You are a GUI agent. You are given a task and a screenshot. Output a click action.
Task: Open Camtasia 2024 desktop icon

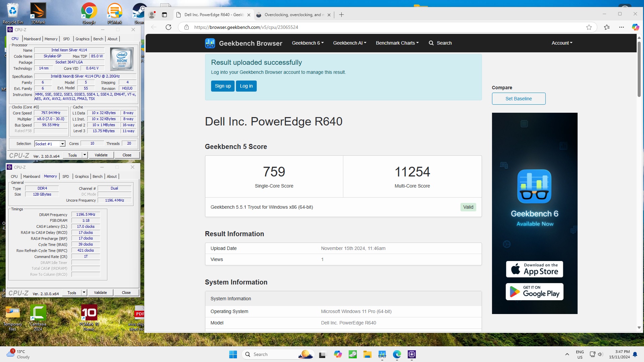point(38,317)
